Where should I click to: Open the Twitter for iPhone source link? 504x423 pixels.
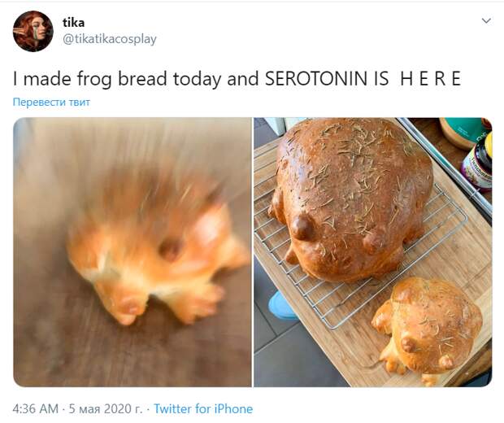click(x=203, y=409)
